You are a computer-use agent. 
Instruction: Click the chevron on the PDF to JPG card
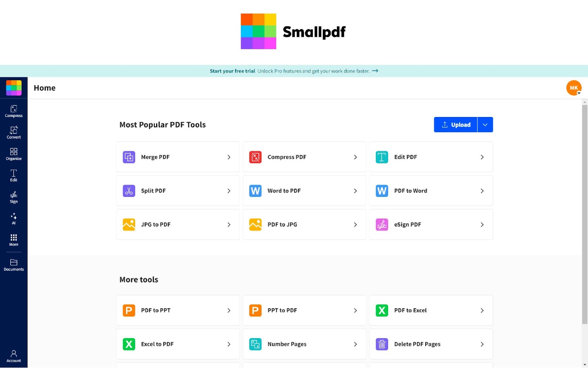[355, 224]
